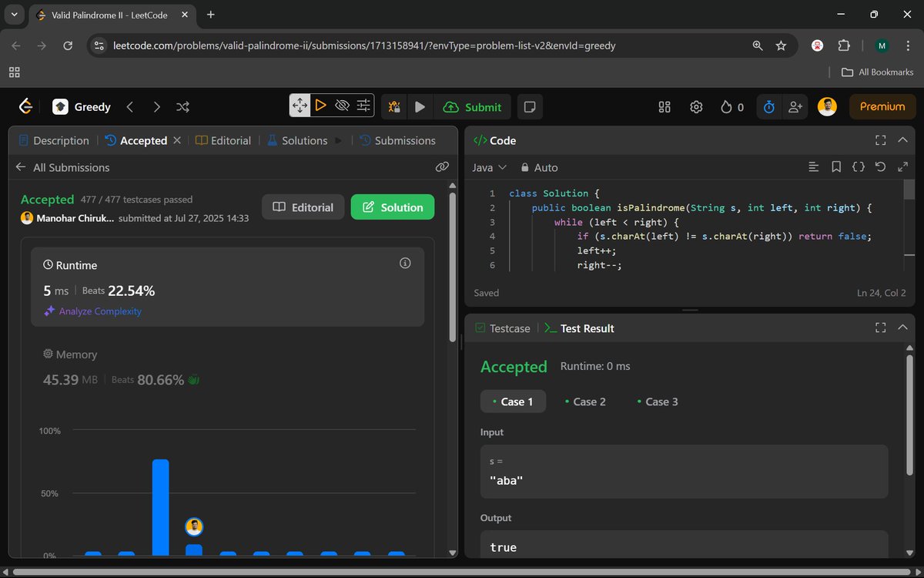Open the notes sticky icon
This screenshot has width=924, height=578.
(x=529, y=107)
